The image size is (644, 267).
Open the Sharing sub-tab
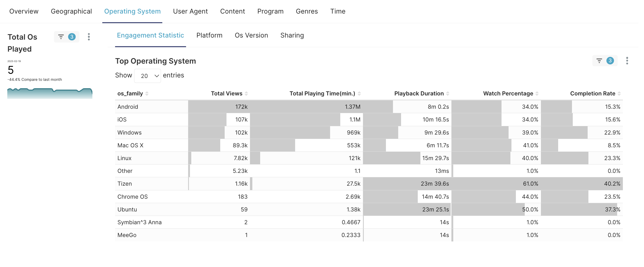coord(292,35)
